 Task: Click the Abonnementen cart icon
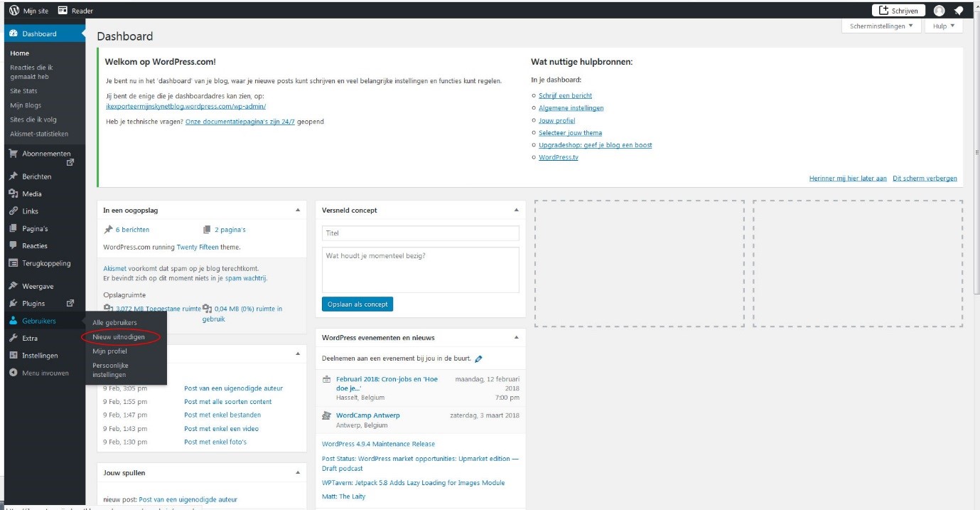point(14,153)
